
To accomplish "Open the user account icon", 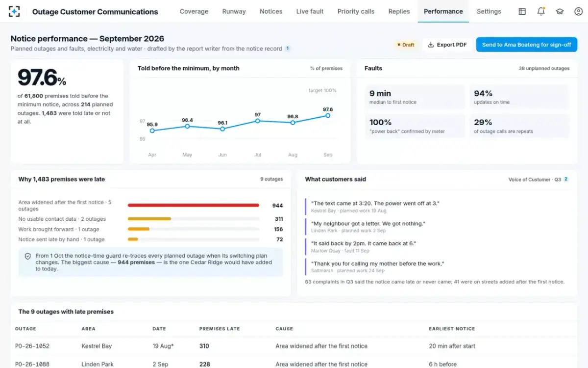I will [x=578, y=11].
